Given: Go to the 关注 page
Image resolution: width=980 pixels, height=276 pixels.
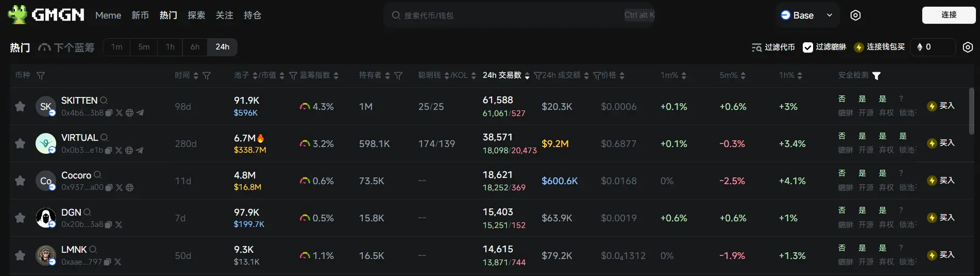Looking at the screenshot, I should [x=224, y=15].
